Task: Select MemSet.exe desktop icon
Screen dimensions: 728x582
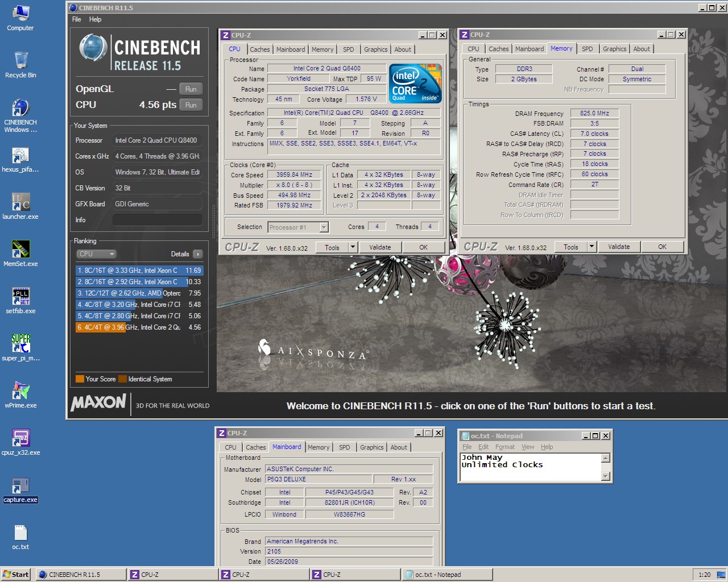Action: coord(20,254)
